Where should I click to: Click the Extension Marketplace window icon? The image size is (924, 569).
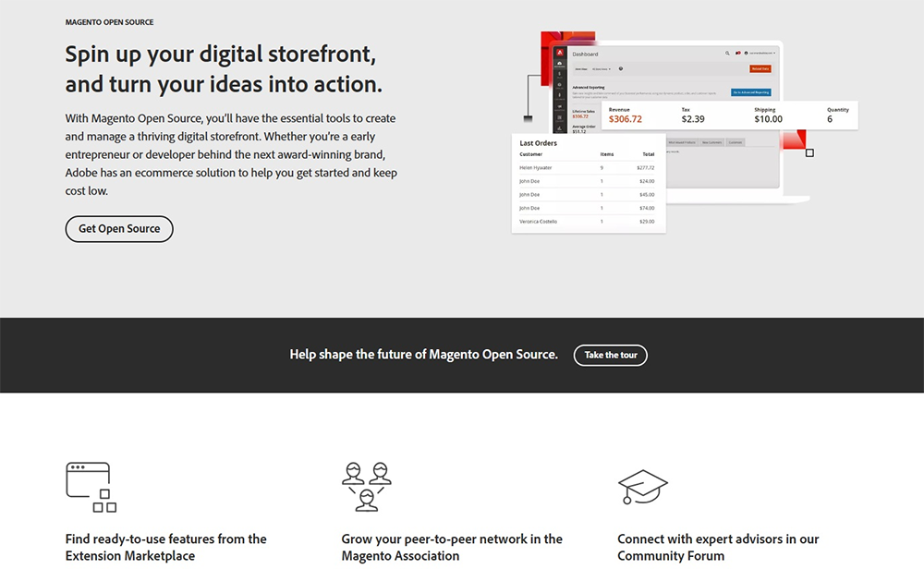tap(91, 487)
